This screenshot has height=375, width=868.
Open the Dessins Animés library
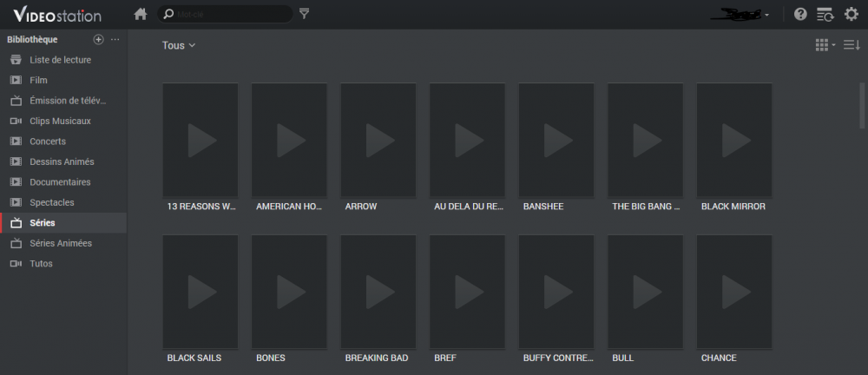pyautogui.click(x=63, y=161)
